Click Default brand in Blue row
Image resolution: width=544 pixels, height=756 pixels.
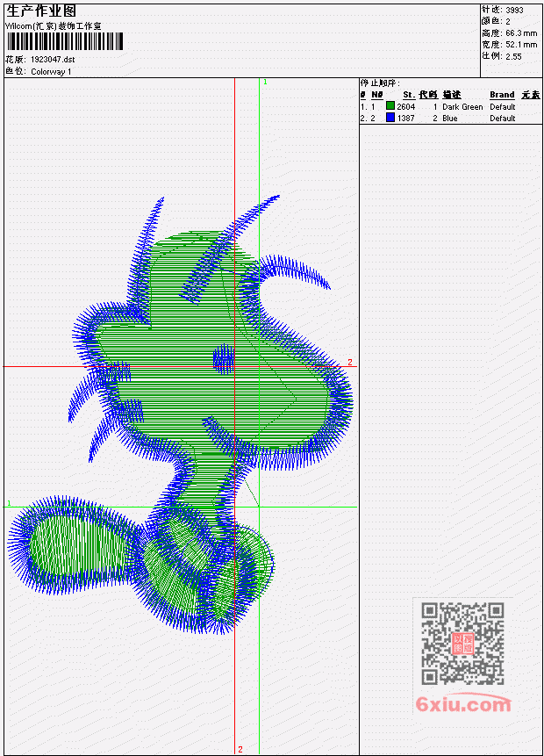pyautogui.click(x=502, y=119)
